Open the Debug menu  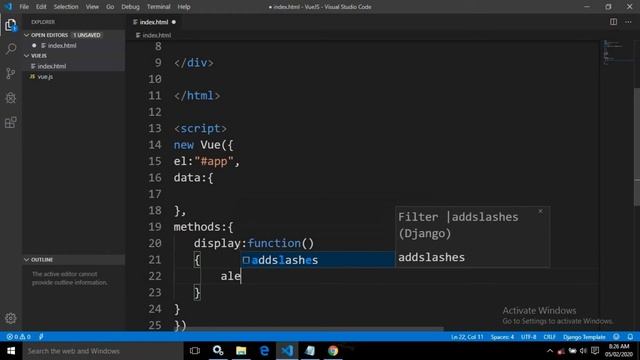click(x=130, y=7)
